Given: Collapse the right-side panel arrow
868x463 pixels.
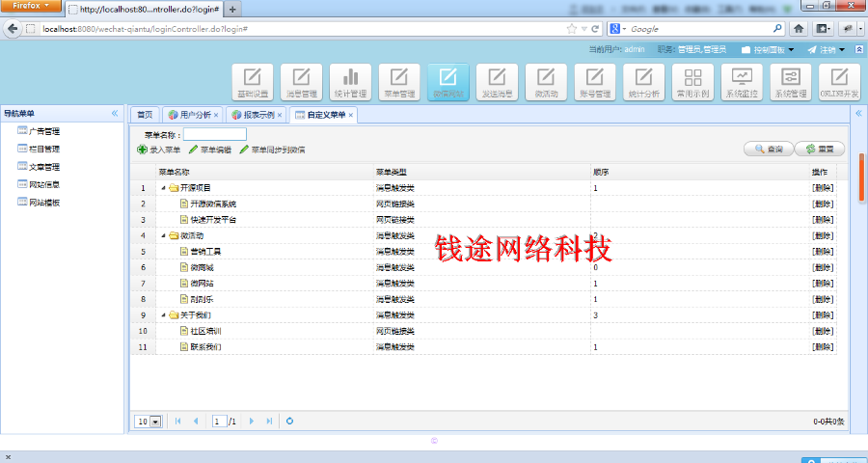Looking at the screenshot, I should coord(858,113).
